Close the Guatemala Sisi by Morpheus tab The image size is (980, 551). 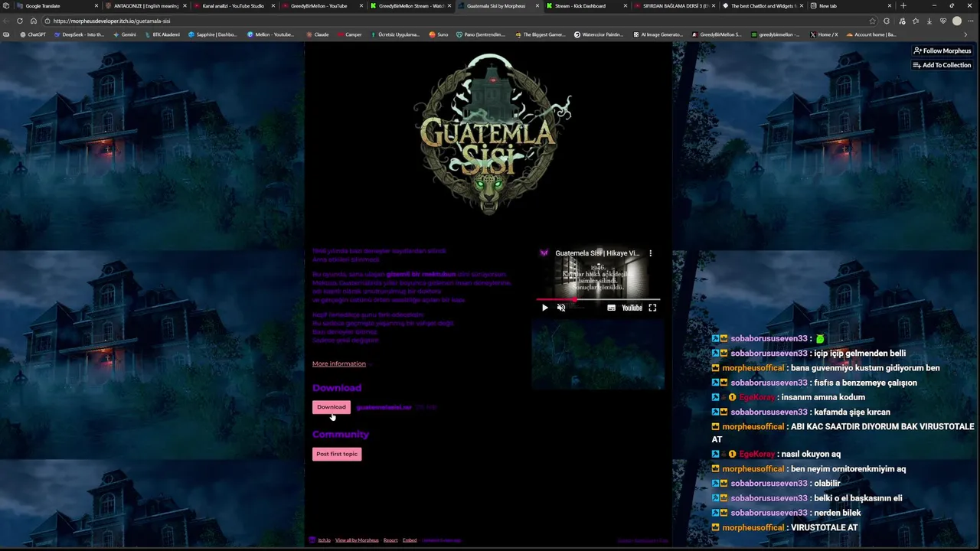tap(537, 5)
